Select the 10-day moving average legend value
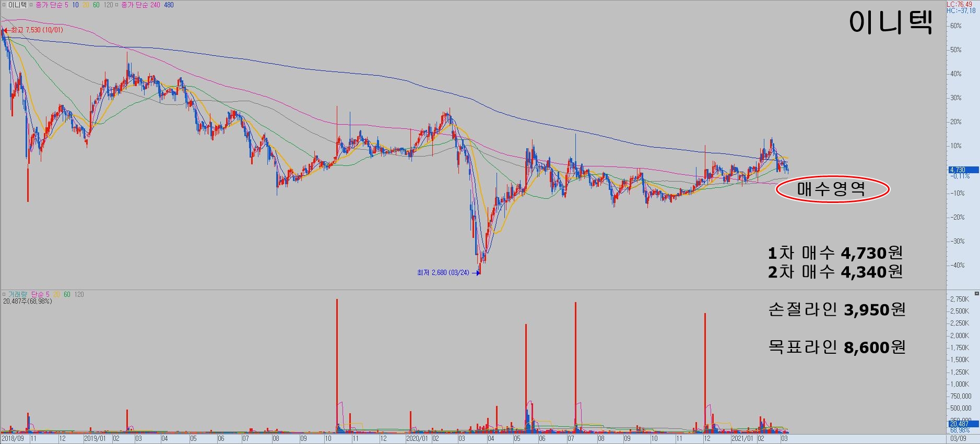 pyautogui.click(x=76, y=5)
